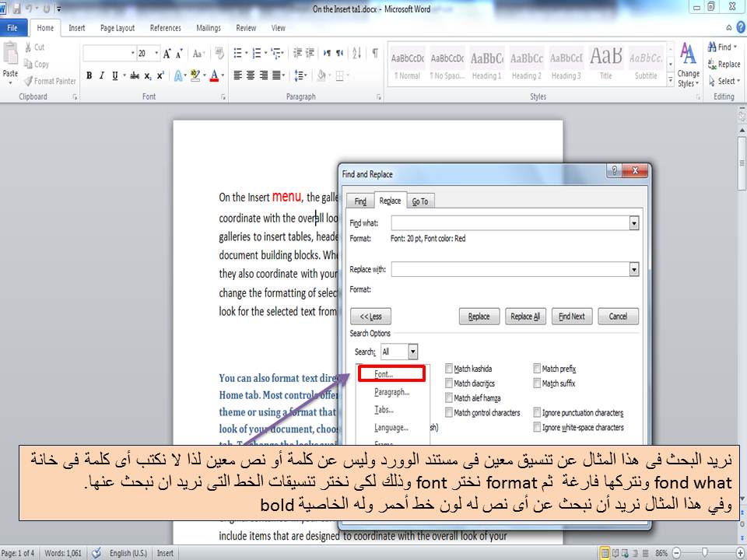Apply the text highlight color
Screen dimensions: 747x560
tap(195, 75)
